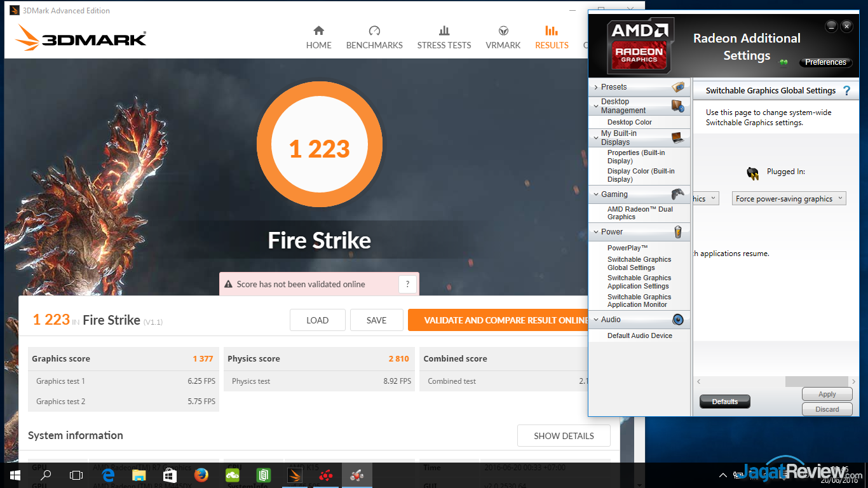Open the STRESS TESTS tab

pyautogui.click(x=444, y=37)
